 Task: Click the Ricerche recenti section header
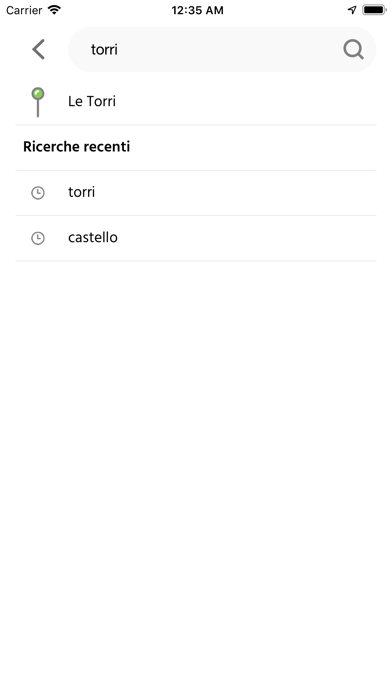76,146
